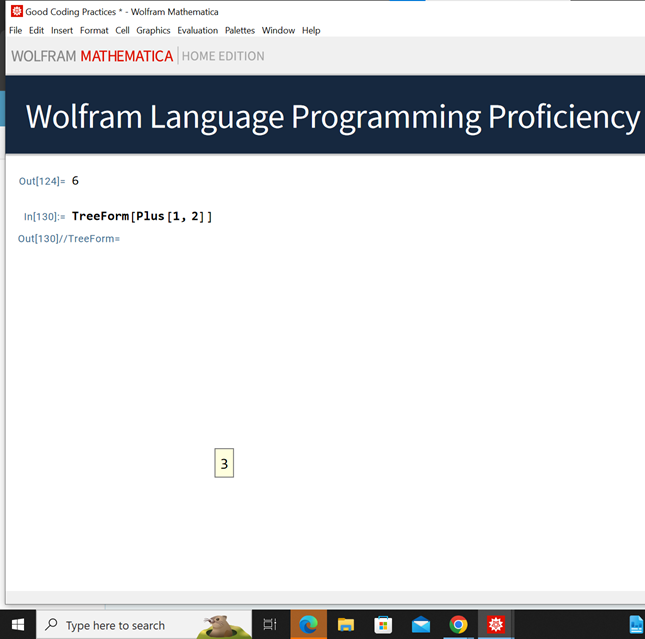
Task: Open Google Chrome from the taskbar
Action: click(458, 625)
